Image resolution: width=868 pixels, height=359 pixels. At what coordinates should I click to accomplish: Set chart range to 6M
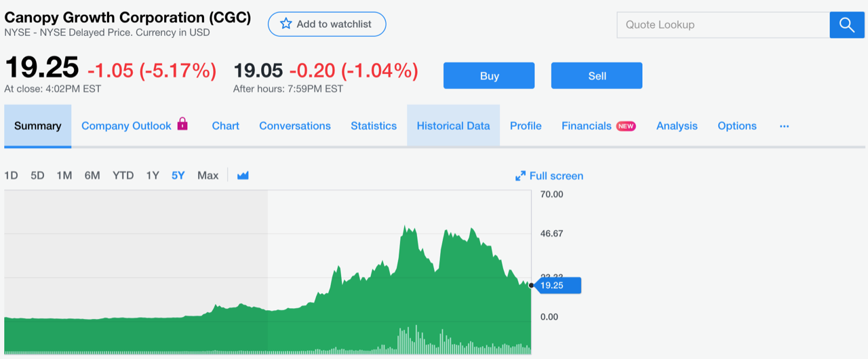pyautogui.click(x=92, y=175)
